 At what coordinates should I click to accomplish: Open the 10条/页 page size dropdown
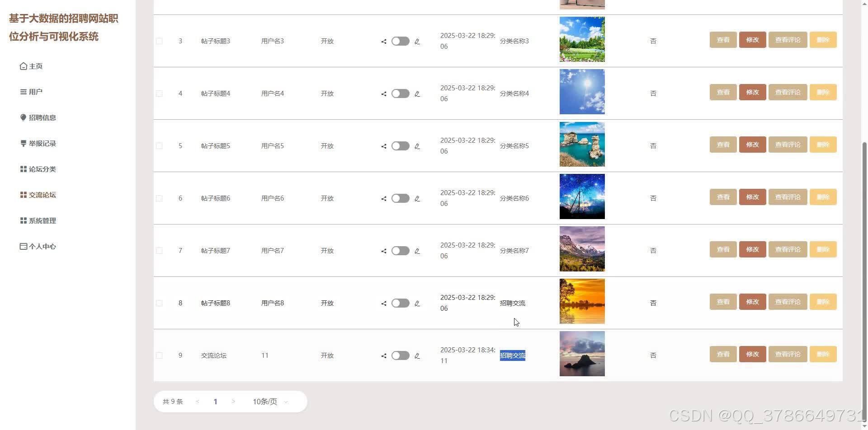270,402
